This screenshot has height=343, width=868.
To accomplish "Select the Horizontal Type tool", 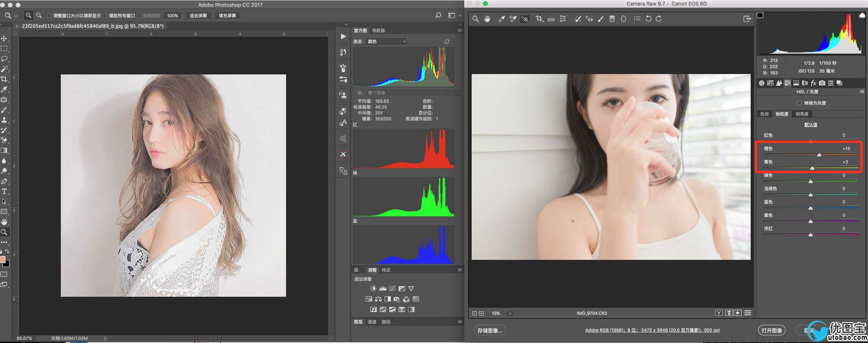I will click(4, 191).
